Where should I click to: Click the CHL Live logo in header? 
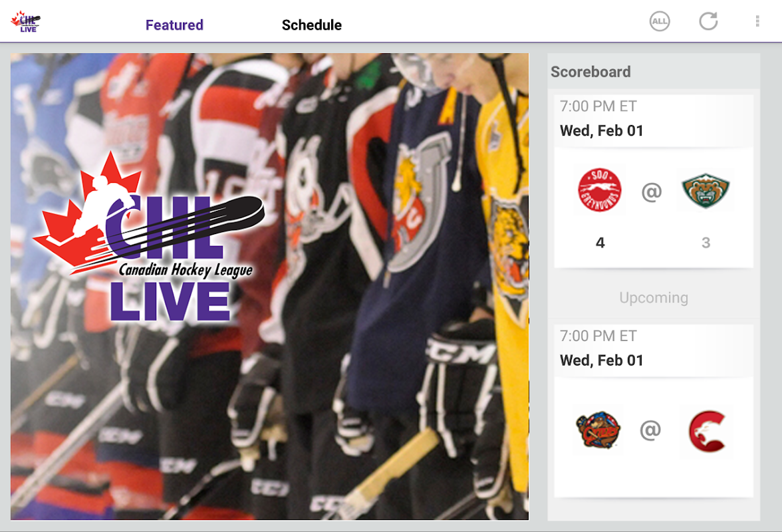(x=26, y=22)
